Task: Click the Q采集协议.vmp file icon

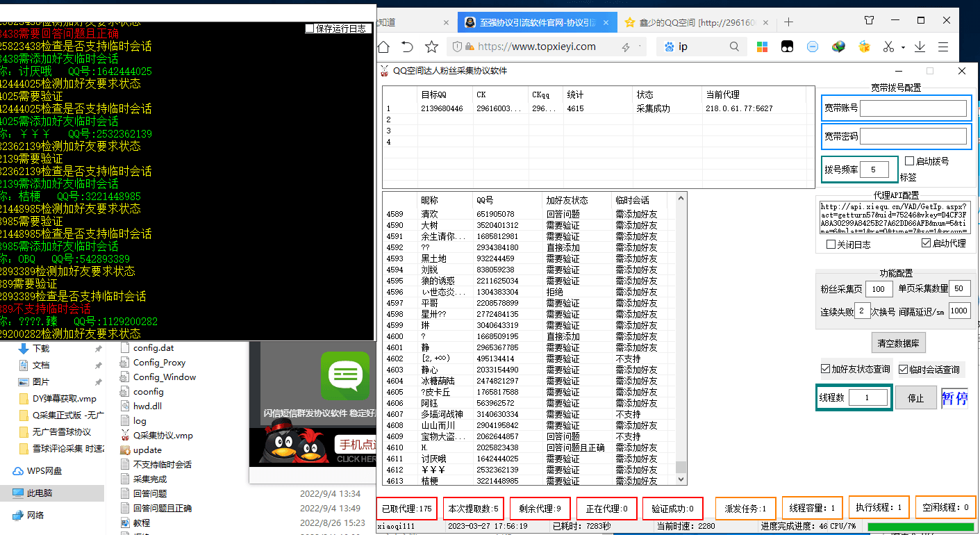Action: [x=125, y=436]
